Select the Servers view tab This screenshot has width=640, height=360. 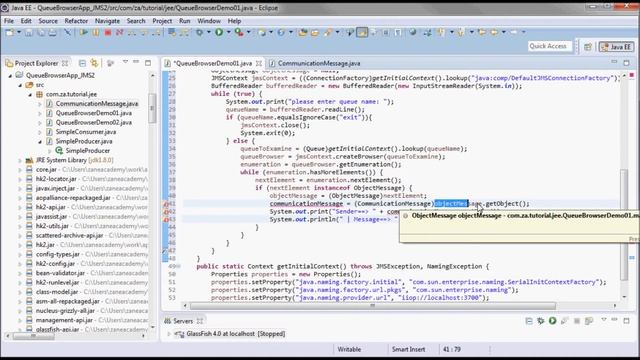point(183,321)
